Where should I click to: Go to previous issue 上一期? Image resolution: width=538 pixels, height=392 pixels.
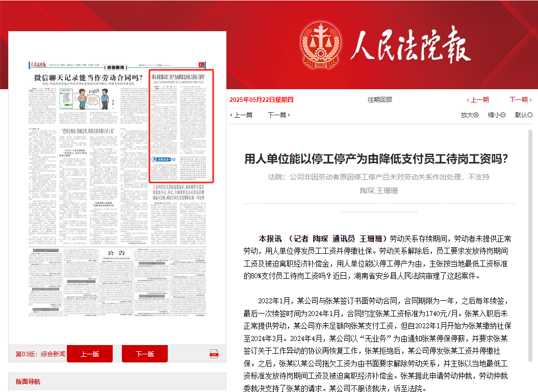(x=478, y=100)
